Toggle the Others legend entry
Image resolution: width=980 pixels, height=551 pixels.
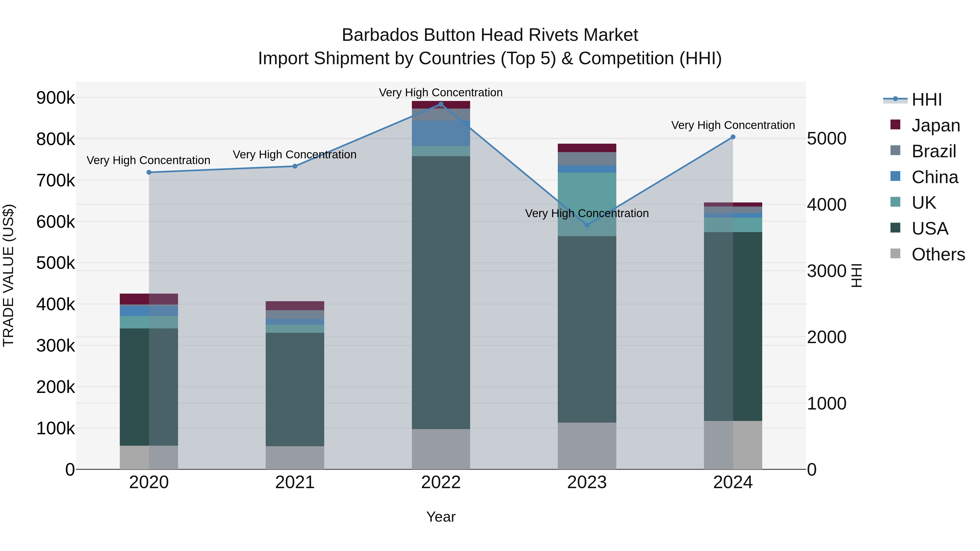(927, 254)
